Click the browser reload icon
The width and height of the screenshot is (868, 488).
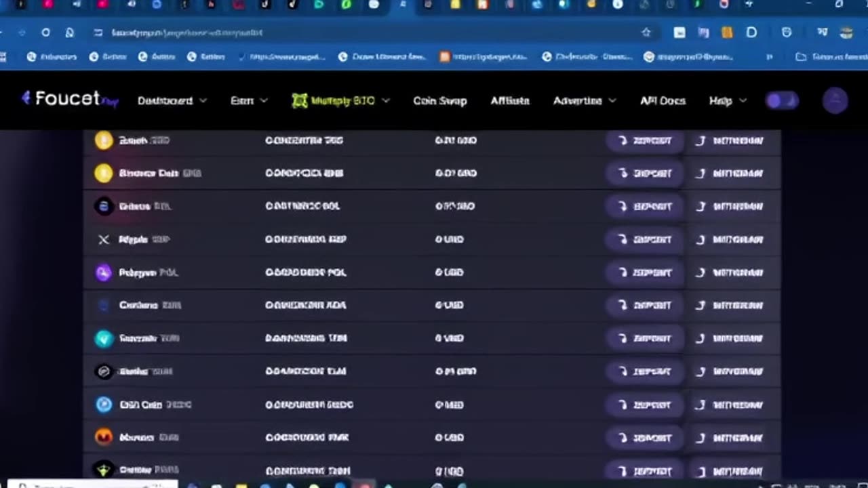[45, 33]
